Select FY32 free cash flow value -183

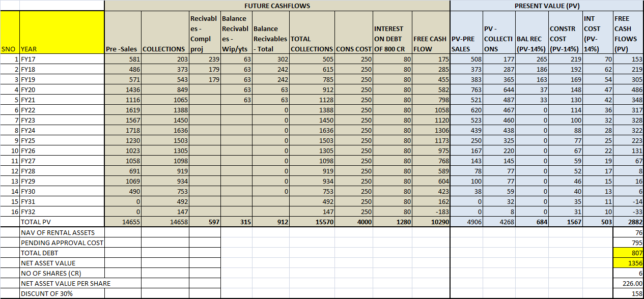coord(431,212)
